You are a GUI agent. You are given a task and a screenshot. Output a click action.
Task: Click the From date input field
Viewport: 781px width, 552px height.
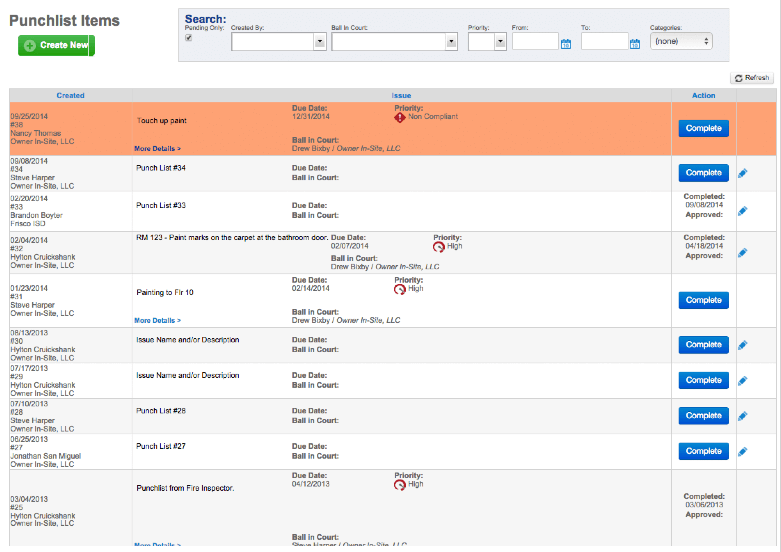535,41
